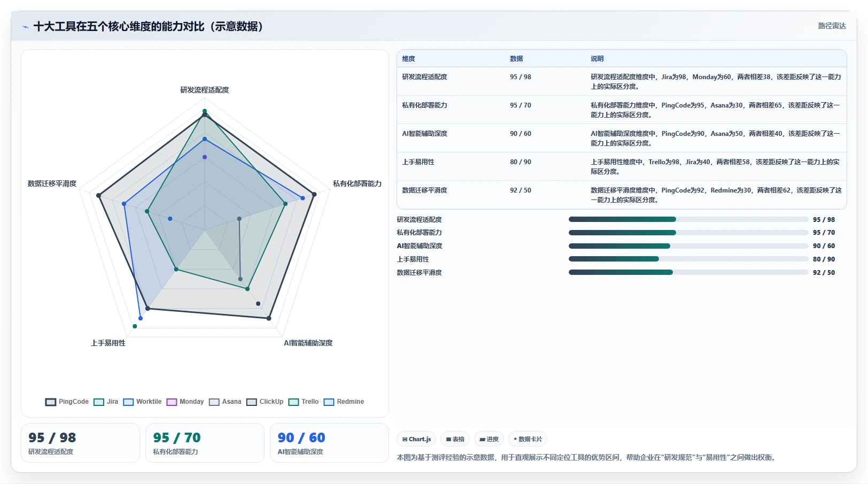Click the 上手易用性 radar axis label

(108, 343)
